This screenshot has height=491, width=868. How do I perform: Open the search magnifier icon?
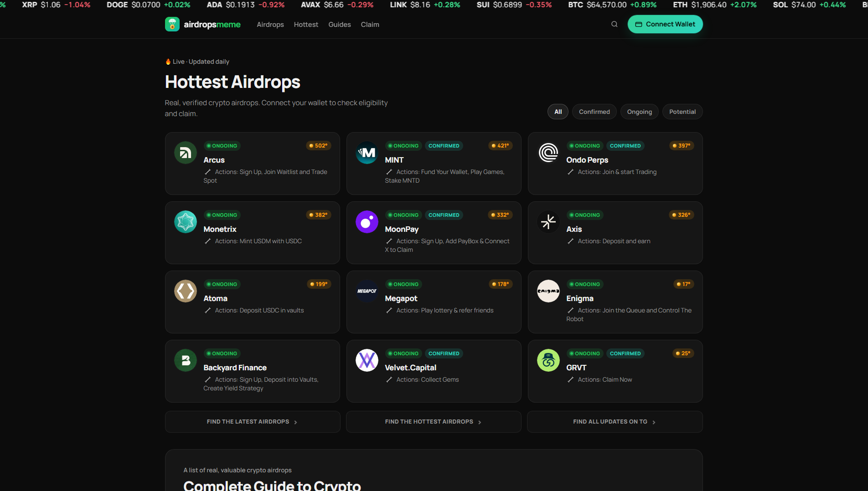[614, 24]
